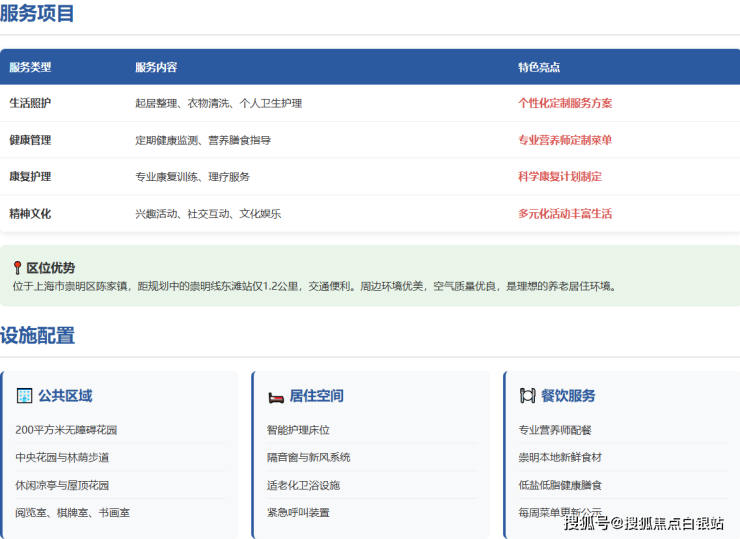Screen dimensions: 740x539
Task: Click the building icon next to 公共区域
Action: click(24, 396)
